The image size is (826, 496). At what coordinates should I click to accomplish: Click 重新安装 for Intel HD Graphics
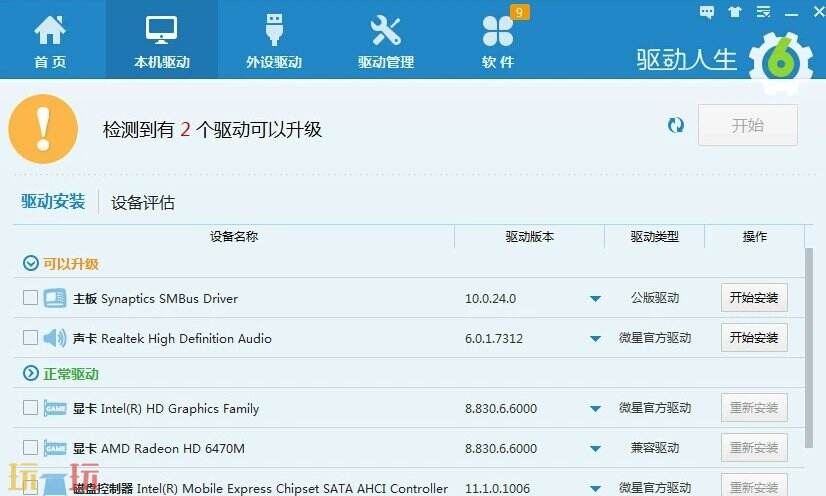pos(754,408)
